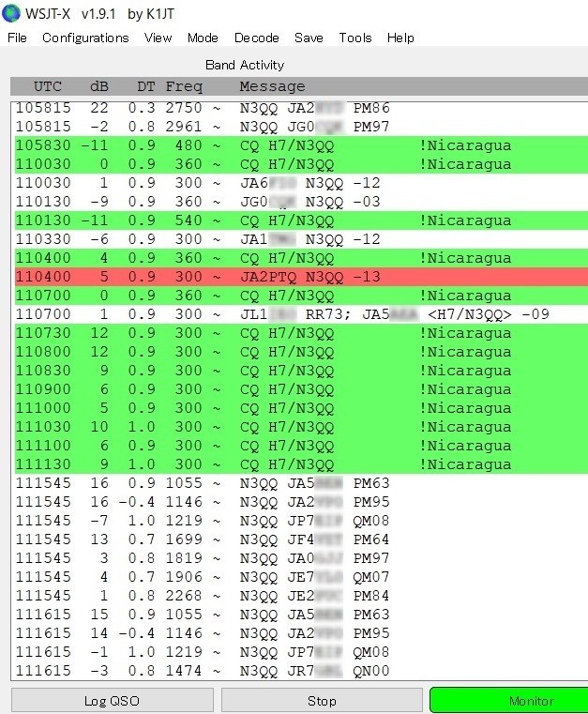Select the CQ H7/N3QQ row at 111030
The image size is (588, 714).
(301, 427)
